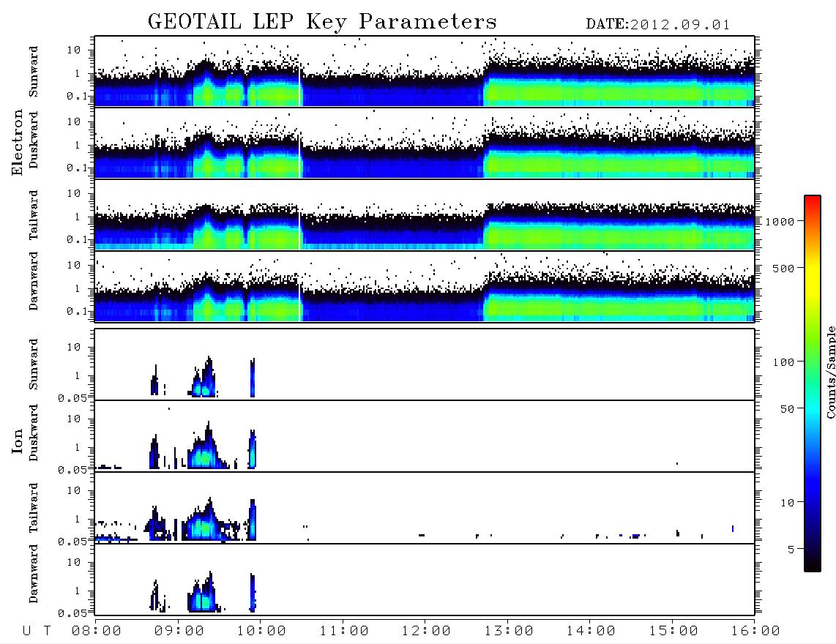Click the vertical 'Electron' group label
Image resolution: width=836 pixels, height=644 pixels.
(x=17, y=142)
